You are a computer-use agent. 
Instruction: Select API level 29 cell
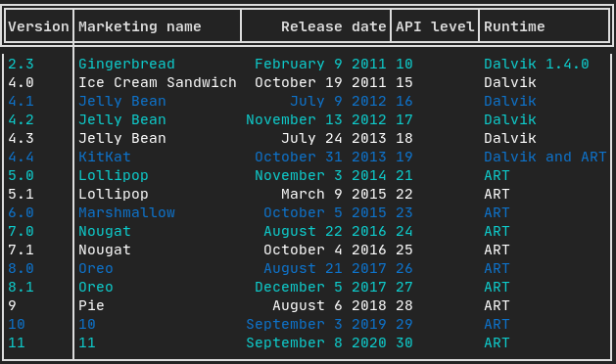click(x=404, y=324)
